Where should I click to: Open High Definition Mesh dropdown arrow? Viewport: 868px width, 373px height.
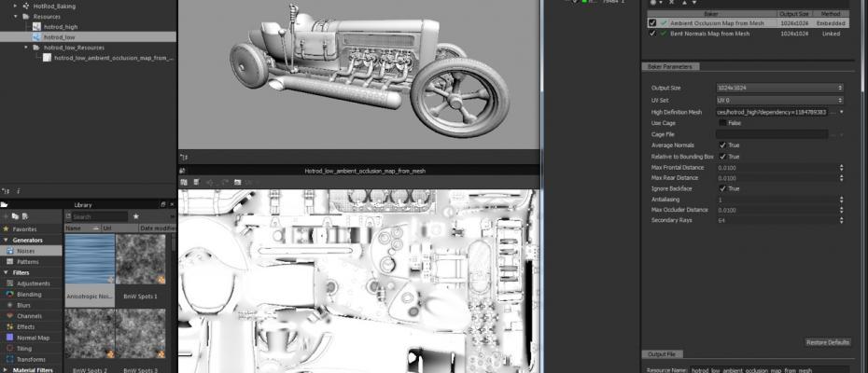pyautogui.click(x=842, y=112)
